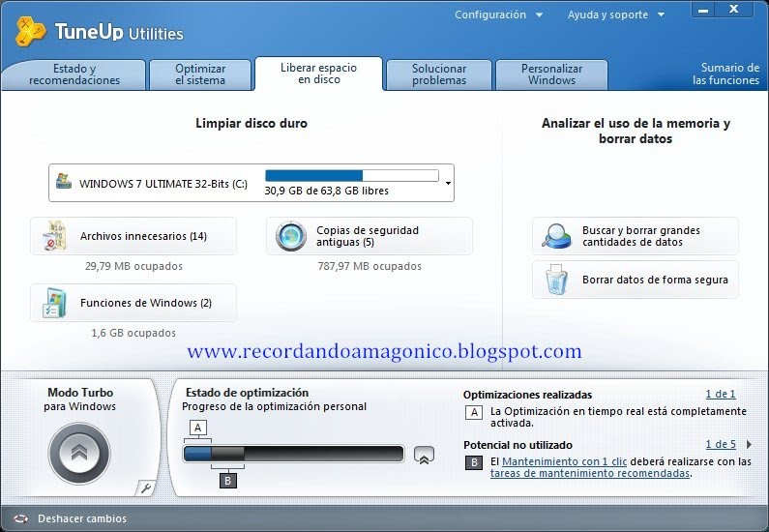Viewport: 769px width, 532px height.
Task: Open the Archivos innecesarios trash icon
Action: [54, 236]
